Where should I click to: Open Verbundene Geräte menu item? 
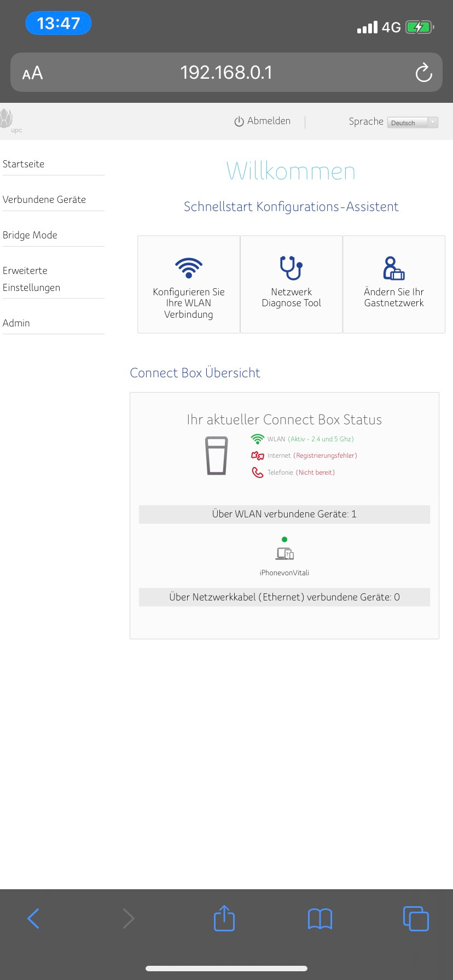[x=44, y=200]
